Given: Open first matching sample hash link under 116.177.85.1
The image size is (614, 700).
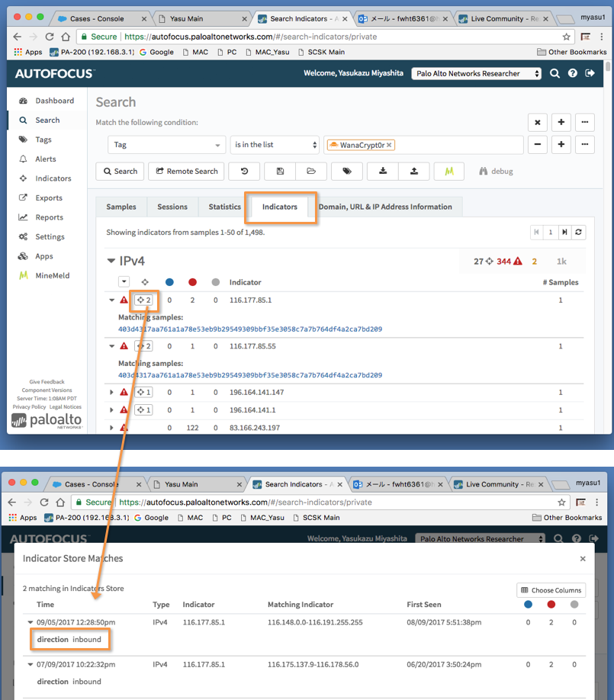Looking at the screenshot, I should [250, 329].
